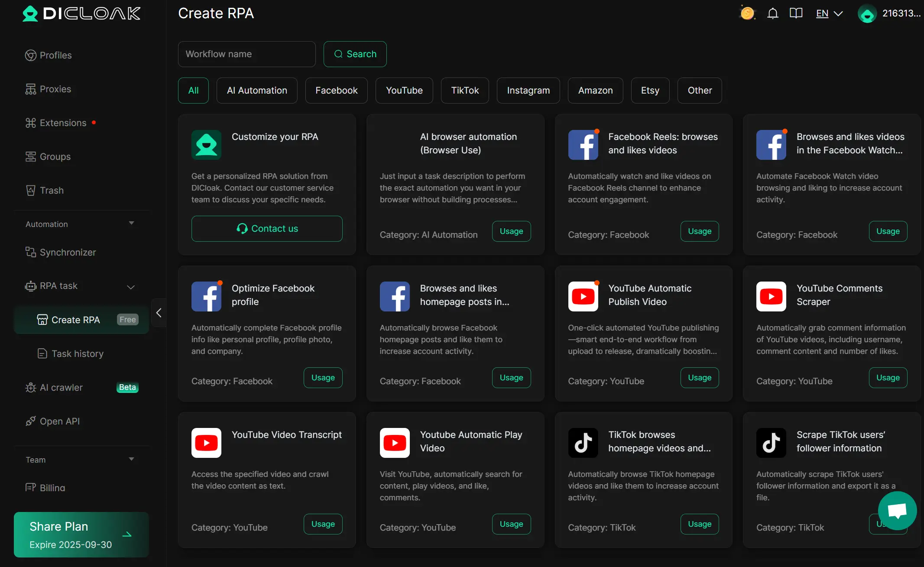This screenshot has height=567, width=924.
Task: Collapse the sidebar with arrow handle
Action: coord(159,313)
